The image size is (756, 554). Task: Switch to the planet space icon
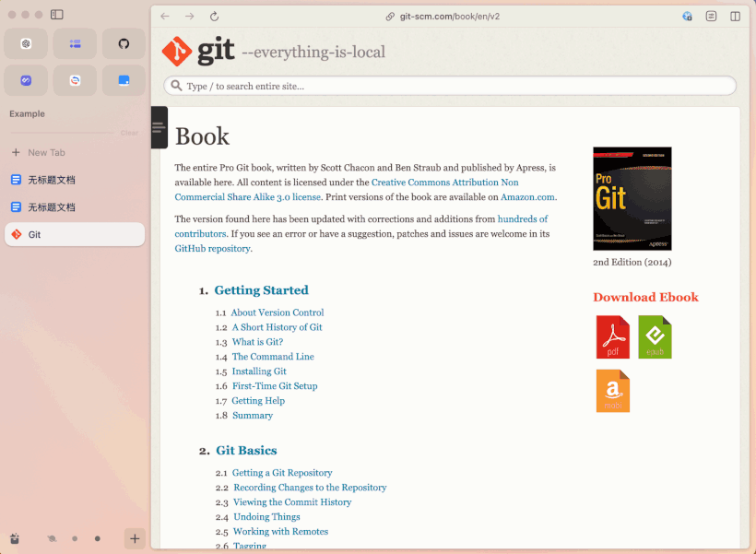[x=52, y=538]
